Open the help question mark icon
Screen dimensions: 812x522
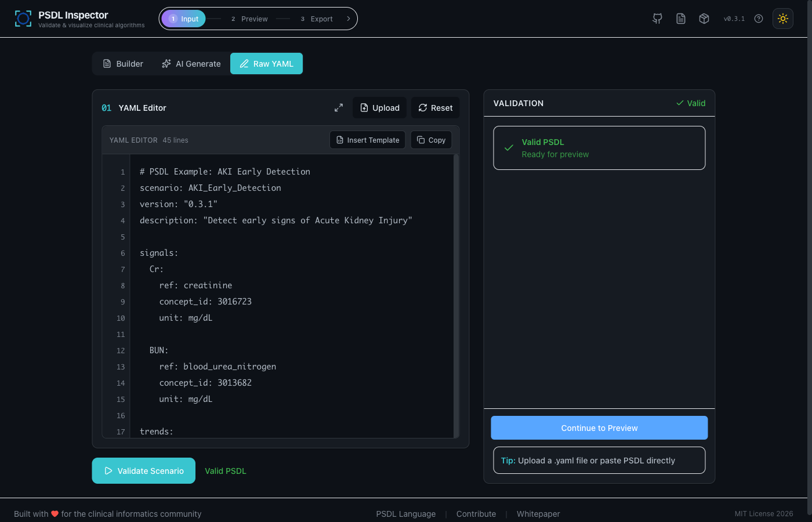click(x=759, y=19)
